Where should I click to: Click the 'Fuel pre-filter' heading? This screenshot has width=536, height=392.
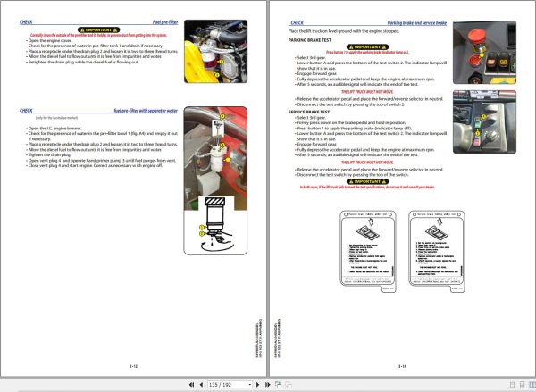(x=165, y=22)
